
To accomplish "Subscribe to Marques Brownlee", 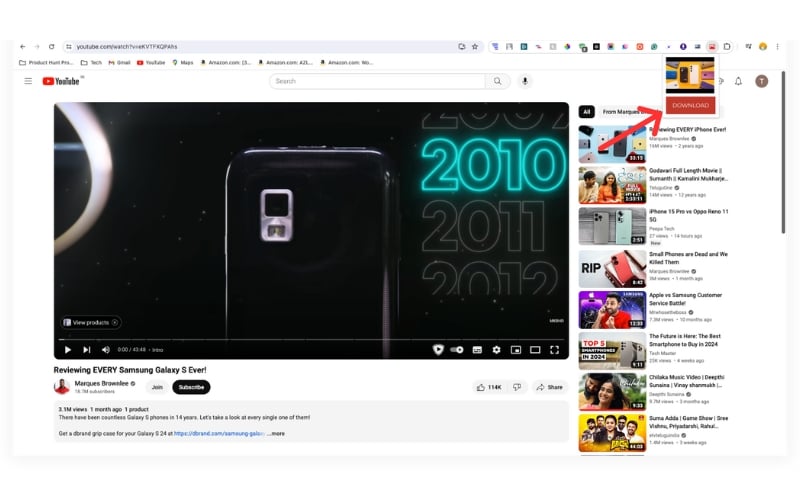I will coord(191,387).
